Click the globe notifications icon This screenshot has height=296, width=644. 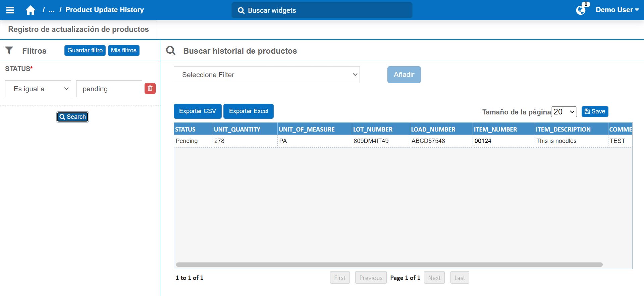(x=581, y=10)
